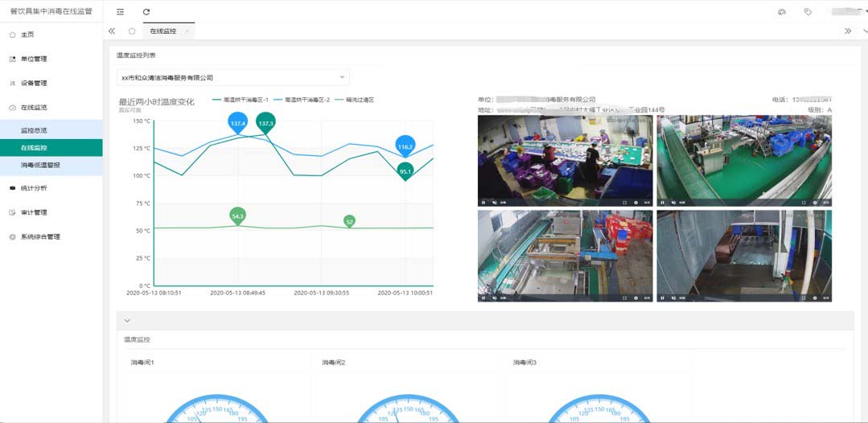
Task: Click the dropdown arrow of the company selector
Action: point(342,77)
